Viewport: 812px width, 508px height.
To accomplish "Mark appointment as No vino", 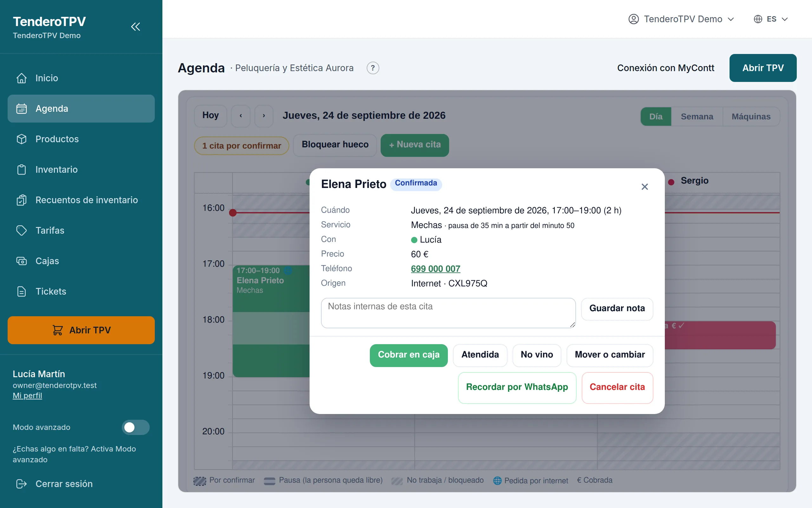I will pyautogui.click(x=537, y=355).
